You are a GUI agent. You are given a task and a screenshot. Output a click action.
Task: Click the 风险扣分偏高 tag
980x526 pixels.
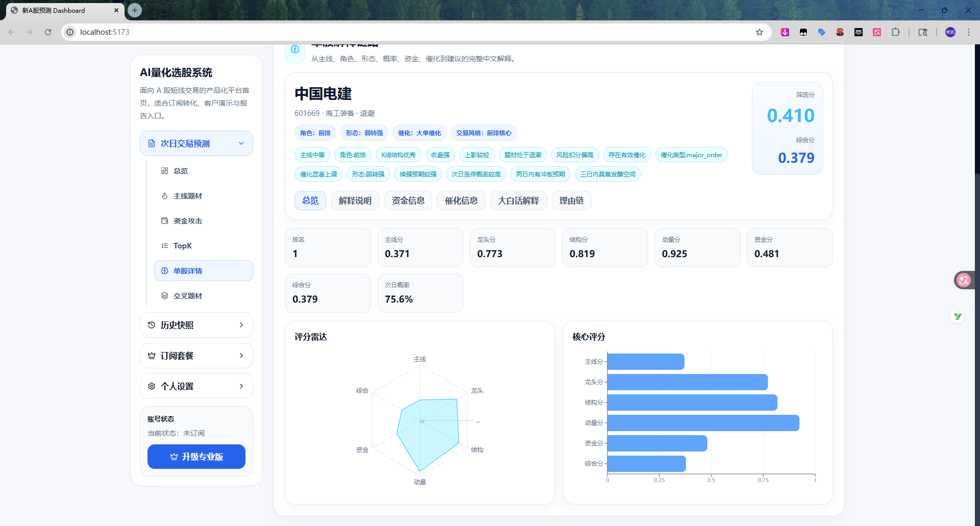[x=575, y=155]
